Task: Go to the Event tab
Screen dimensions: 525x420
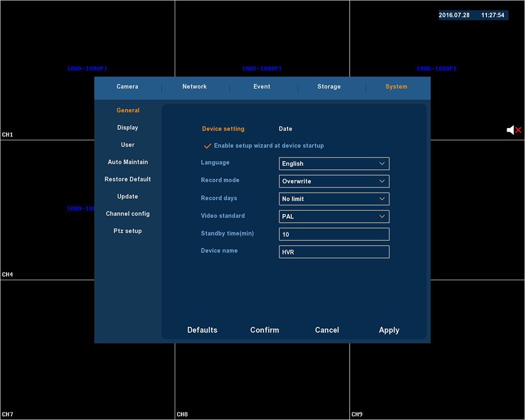Action: click(262, 87)
